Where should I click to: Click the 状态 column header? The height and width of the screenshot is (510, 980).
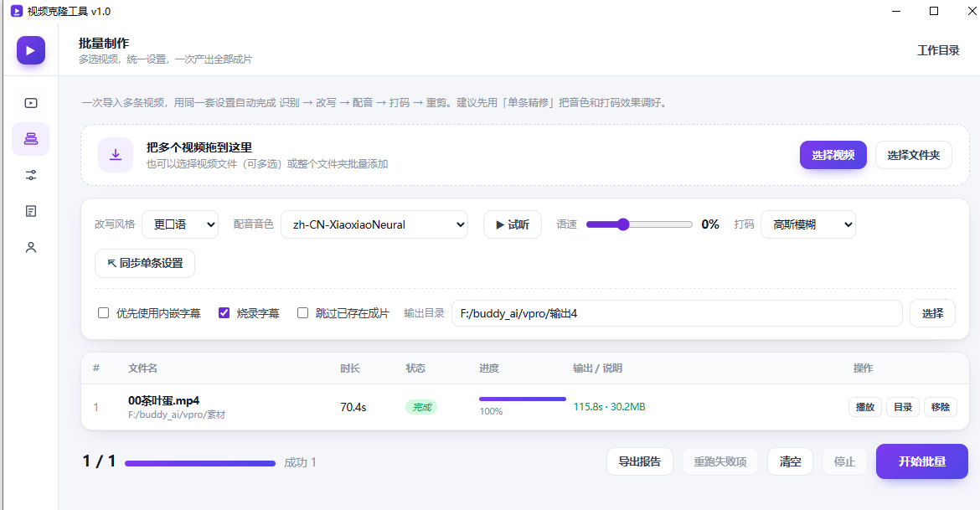tap(415, 368)
